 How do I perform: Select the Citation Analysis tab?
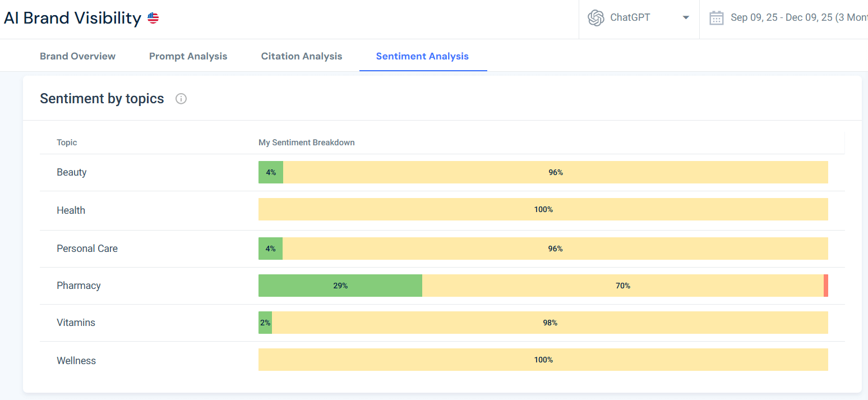[x=301, y=56]
